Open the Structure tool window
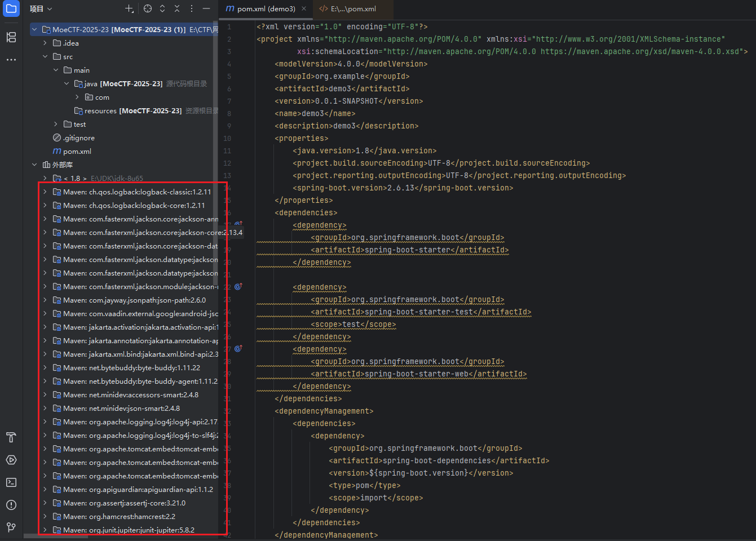This screenshot has width=756, height=541. click(x=11, y=37)
